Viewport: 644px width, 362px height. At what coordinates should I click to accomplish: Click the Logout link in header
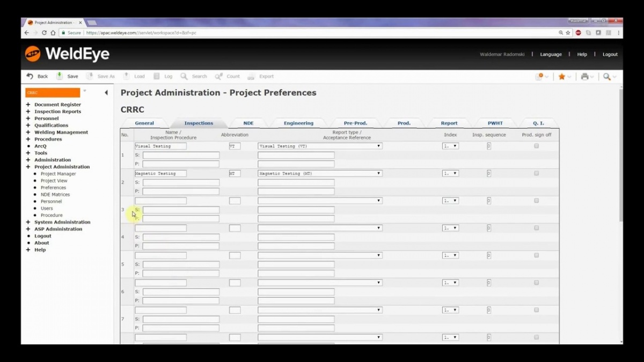click(610, 54)
